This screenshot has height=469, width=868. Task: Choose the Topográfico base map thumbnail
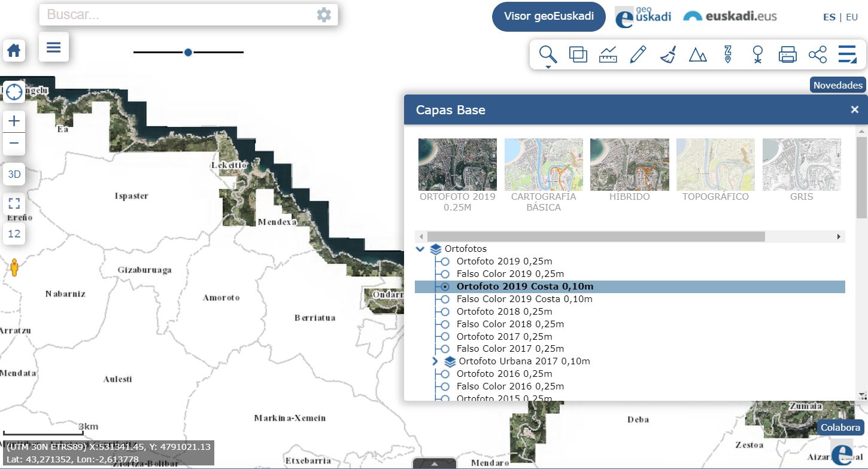[715, 165]
